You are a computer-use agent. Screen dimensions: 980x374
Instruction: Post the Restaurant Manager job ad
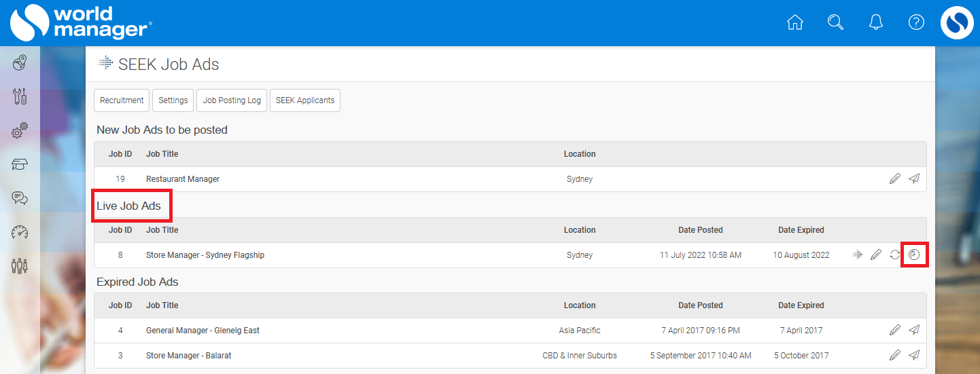coord(914,179)
